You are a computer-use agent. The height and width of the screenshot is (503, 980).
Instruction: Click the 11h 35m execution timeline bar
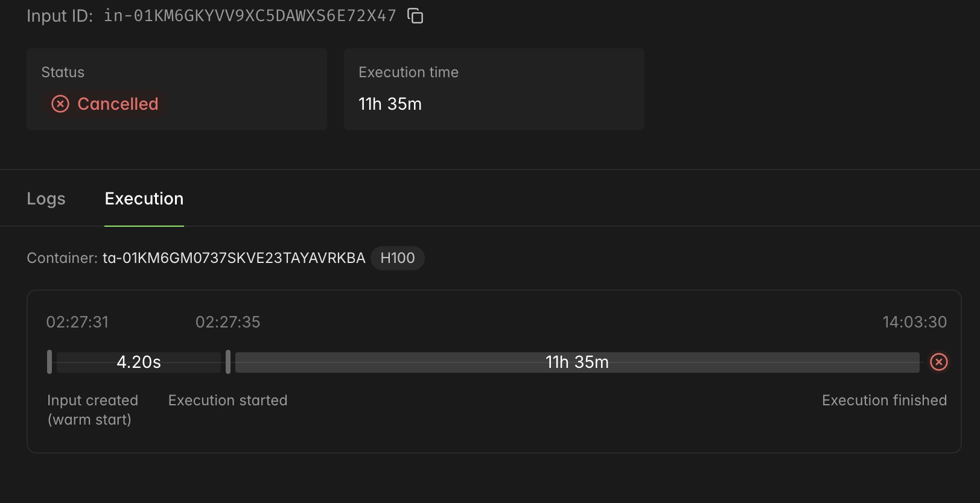click(x=577, y=362)
